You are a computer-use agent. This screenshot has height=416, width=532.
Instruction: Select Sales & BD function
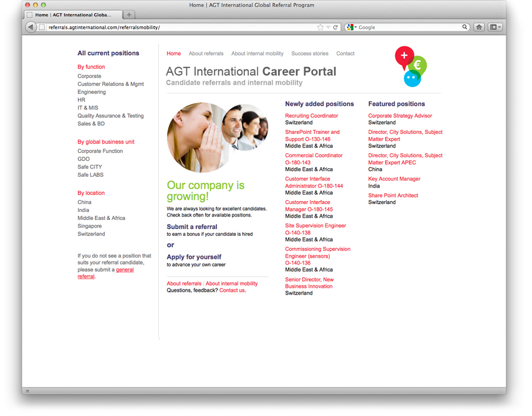(91, 124)
